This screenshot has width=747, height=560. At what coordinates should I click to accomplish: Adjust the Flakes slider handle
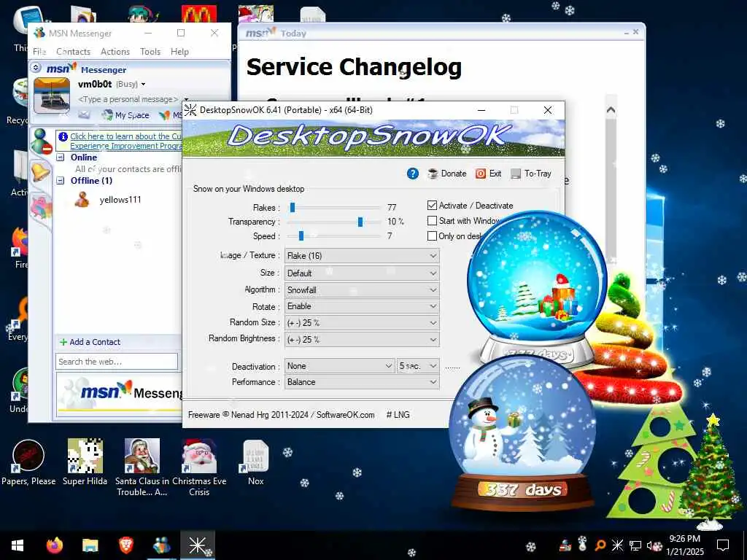coord(293,207)
